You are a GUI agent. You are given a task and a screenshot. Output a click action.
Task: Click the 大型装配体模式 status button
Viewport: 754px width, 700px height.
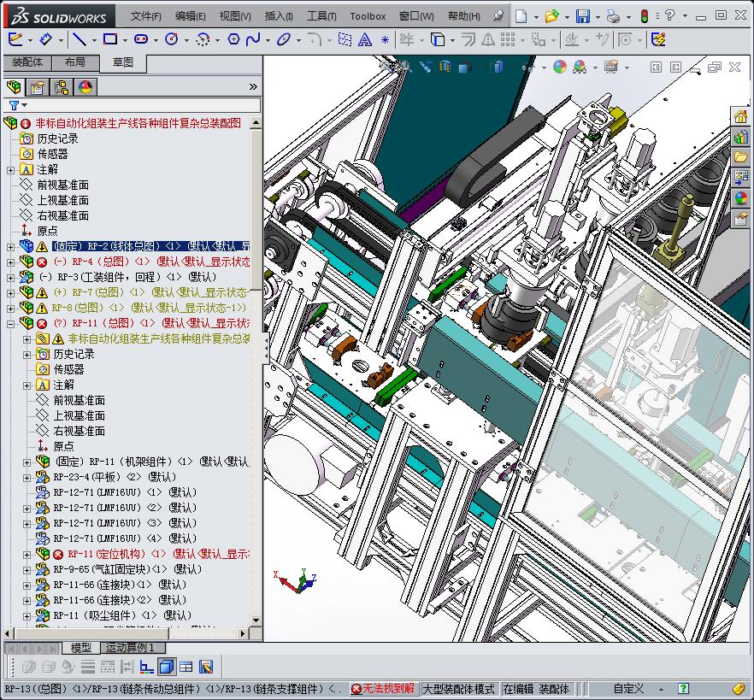(x=458, y=689)
